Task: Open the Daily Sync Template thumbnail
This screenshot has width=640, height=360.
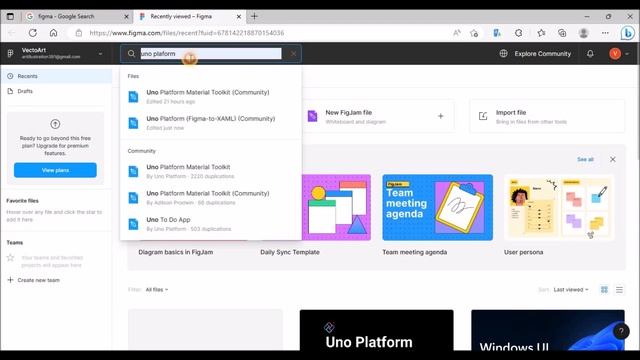Action: click(336, 207)
